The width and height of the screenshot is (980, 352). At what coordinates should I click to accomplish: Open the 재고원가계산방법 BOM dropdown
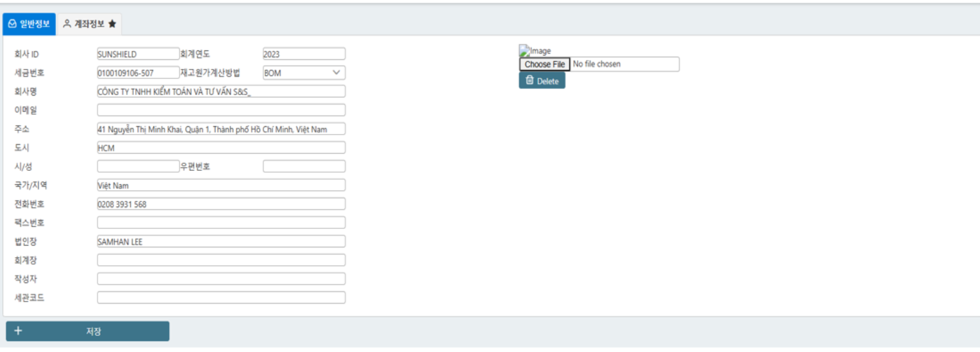304,73
